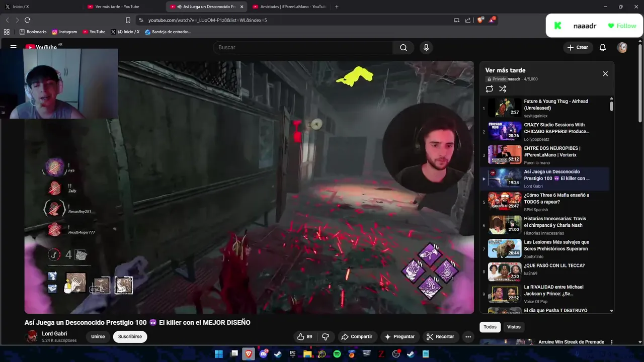
Task: Open the apps grid icon in the bookmarks bar
Action: (x=7, y=32)
